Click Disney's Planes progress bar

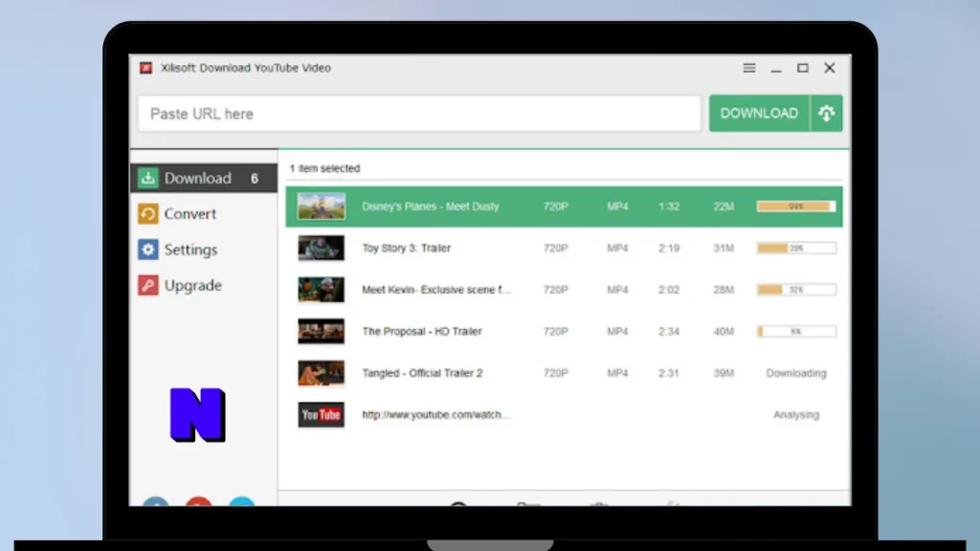tap(796, 207)
